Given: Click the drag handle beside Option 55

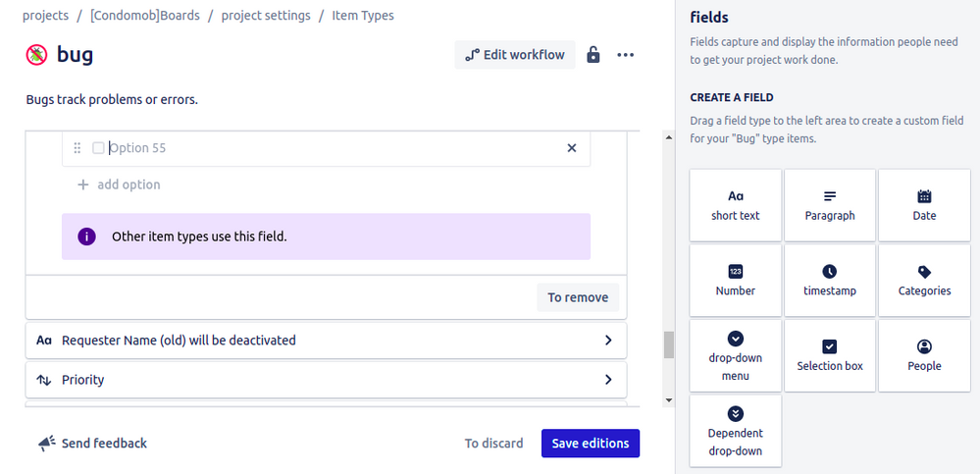Looking at the screenshot, I should tap(77, 148).
